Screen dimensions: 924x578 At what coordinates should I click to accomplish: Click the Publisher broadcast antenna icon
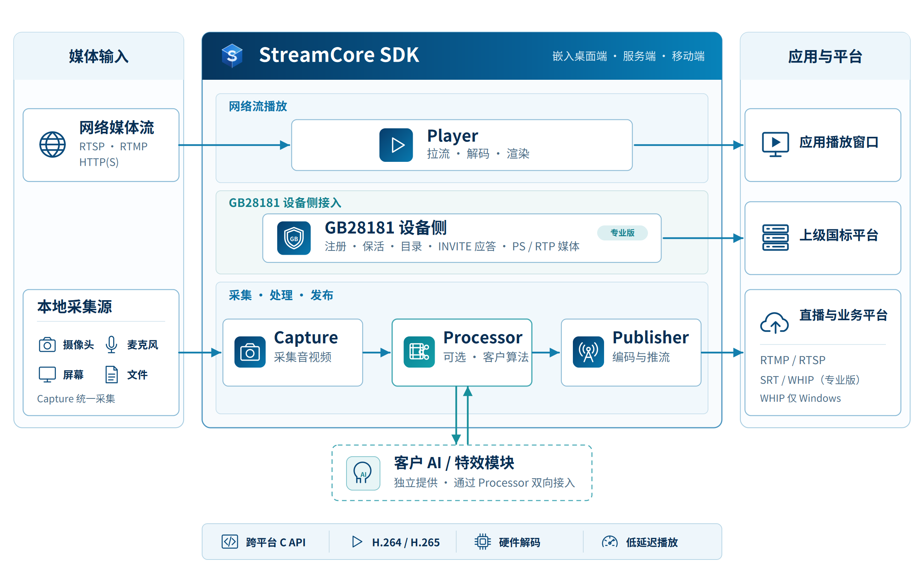[588, 352]
